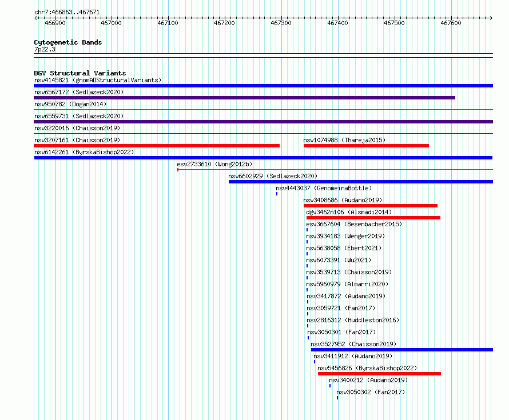
Task: Open the nsv5638058 Ebert2021 label
Action: click(344, 248)
